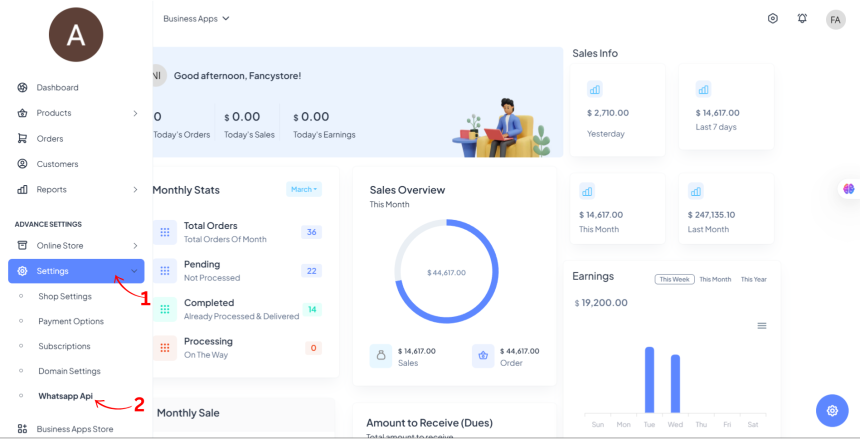Click the Business Apps Store icon
This screenshot has width=860, height=439.
22,429
